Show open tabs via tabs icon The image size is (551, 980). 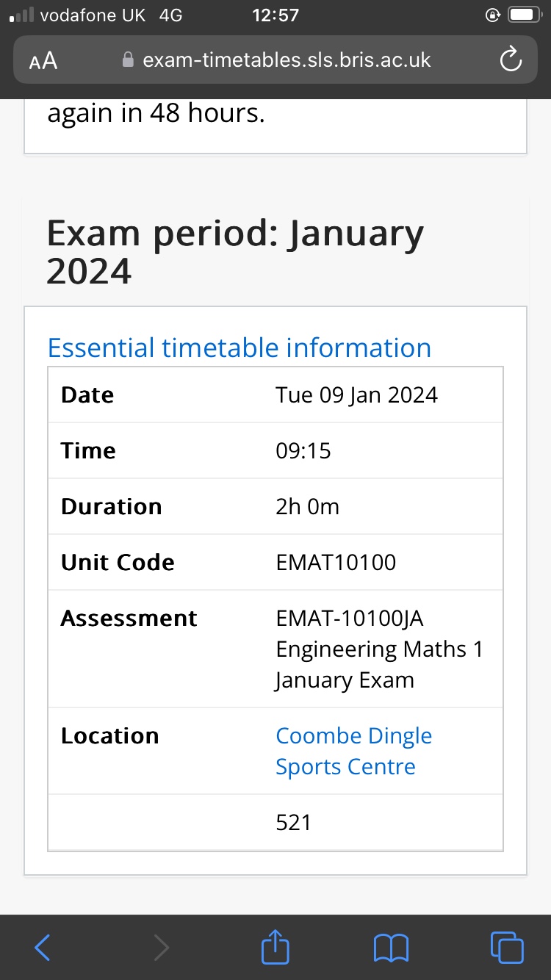507,948
